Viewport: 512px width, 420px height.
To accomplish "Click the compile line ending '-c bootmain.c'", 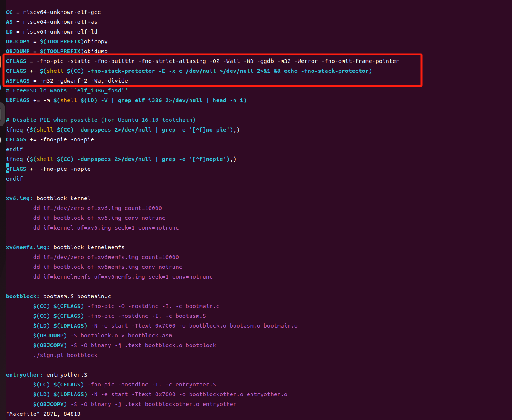I will click(x=126, y=306).
